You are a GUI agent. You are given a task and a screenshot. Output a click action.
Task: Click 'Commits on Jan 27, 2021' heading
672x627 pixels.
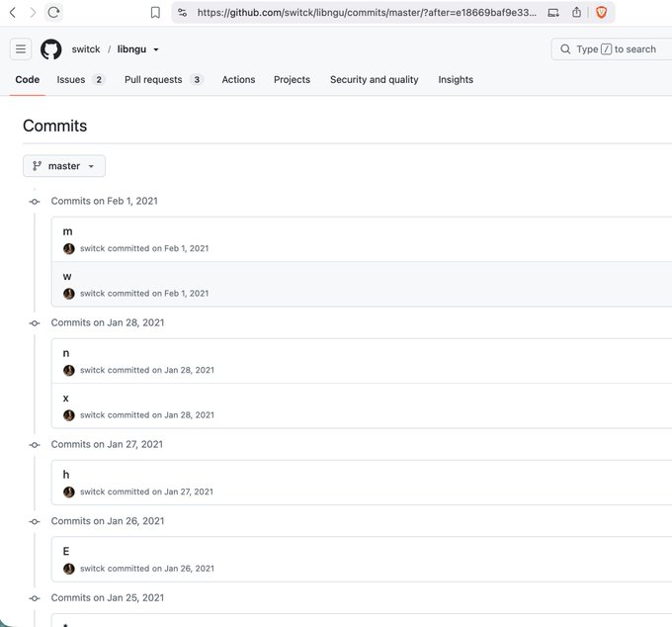pos(107,445)
